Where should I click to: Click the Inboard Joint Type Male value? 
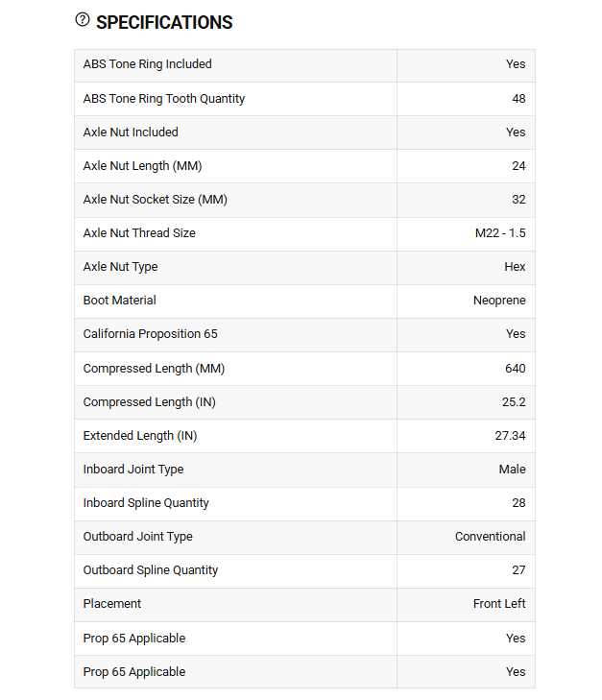tap(513, 470)
